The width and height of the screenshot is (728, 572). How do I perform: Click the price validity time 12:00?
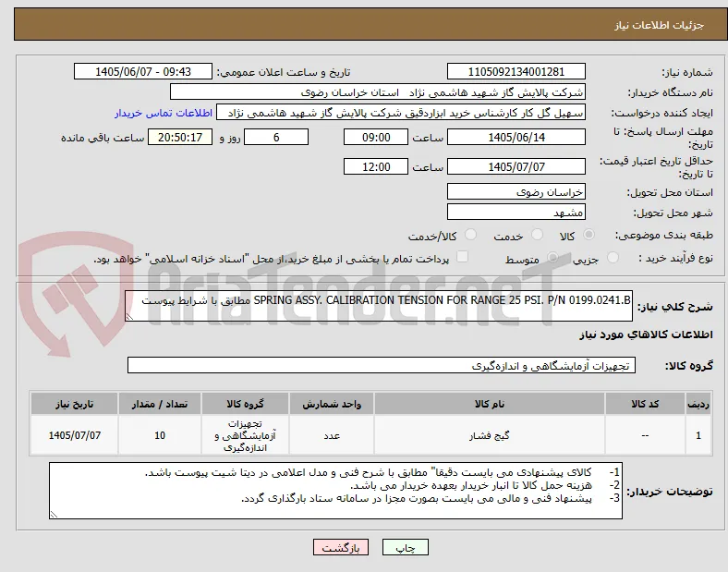tap(376, 166)
